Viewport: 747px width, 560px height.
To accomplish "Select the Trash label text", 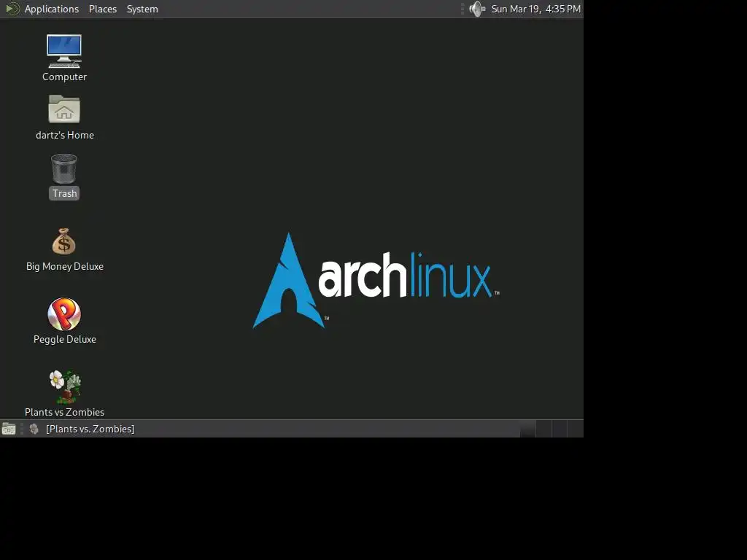I will [64, 193].
